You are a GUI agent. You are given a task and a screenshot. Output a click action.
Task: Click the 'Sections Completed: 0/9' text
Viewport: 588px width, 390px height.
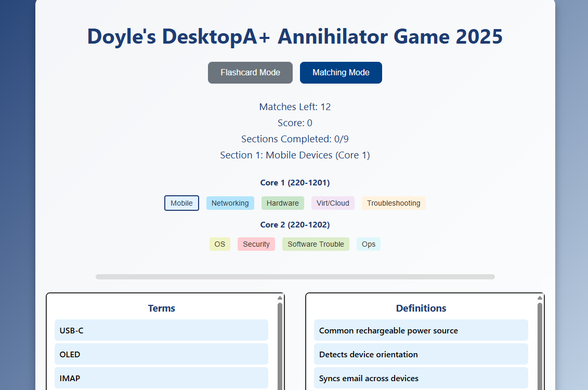pos(295,139)
